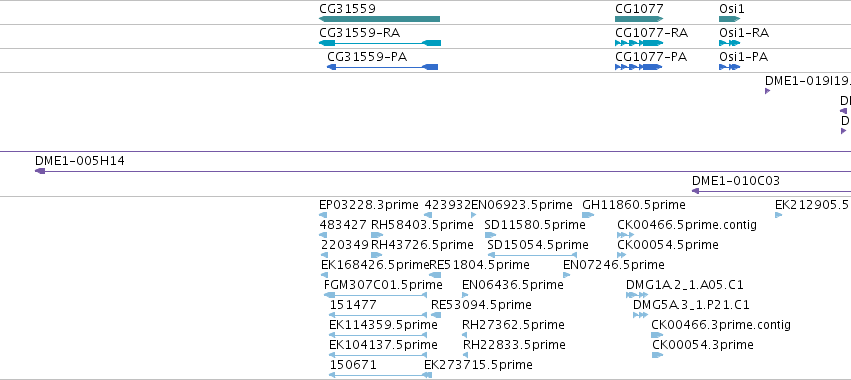This screenshot has height=380, width=851.
Task: Click the CG31559-PA protein feature
Action: pos(382,67)
